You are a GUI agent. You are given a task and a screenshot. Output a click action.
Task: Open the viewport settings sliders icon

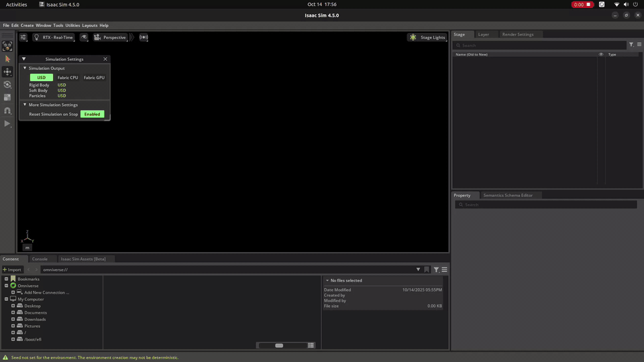pyautogui.click(x=23, y=38)
